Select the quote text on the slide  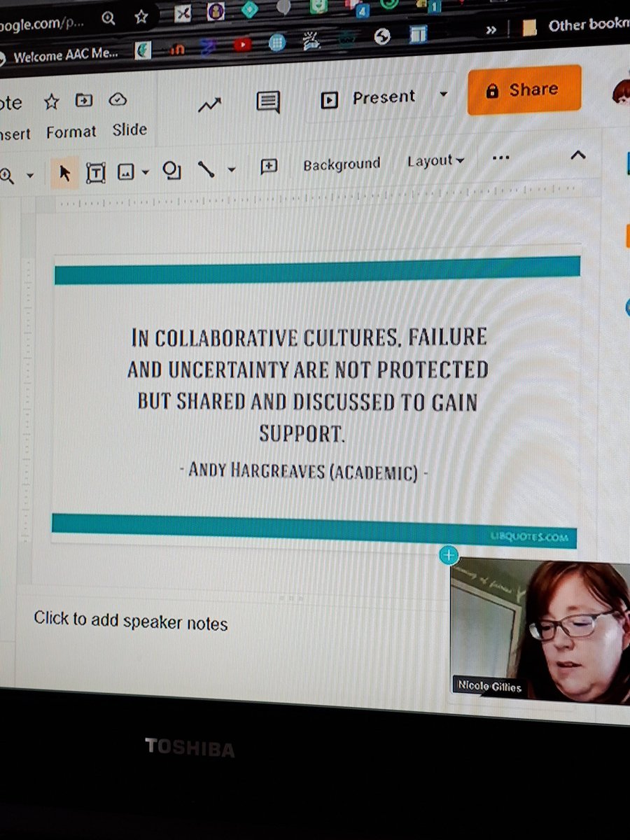tap(307, 386)
